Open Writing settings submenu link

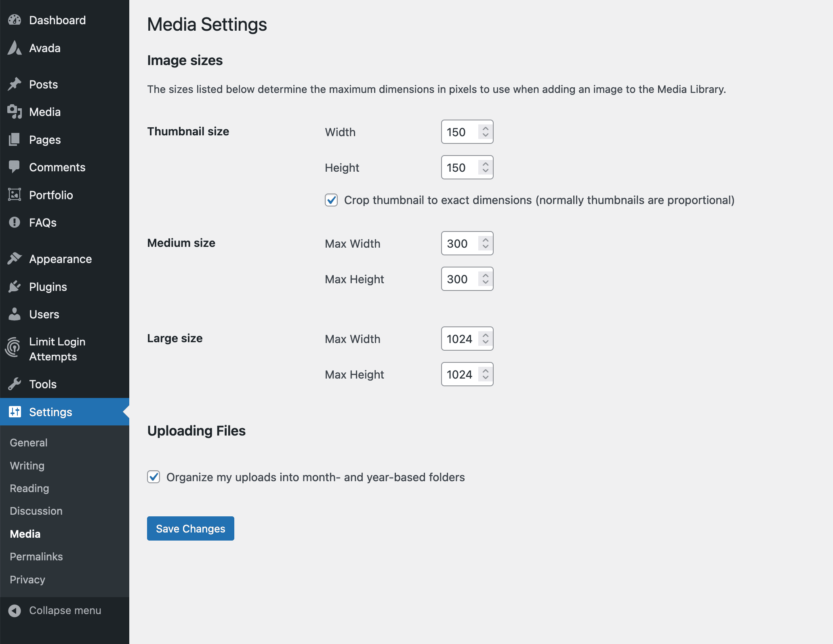[27, 465]
